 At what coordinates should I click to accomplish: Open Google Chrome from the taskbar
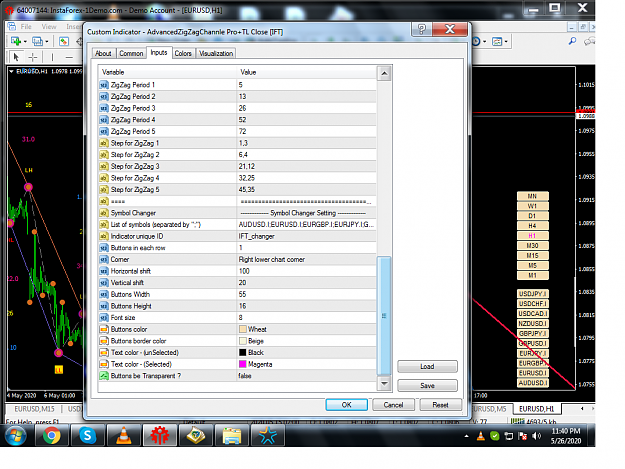[x=51, y=435]
